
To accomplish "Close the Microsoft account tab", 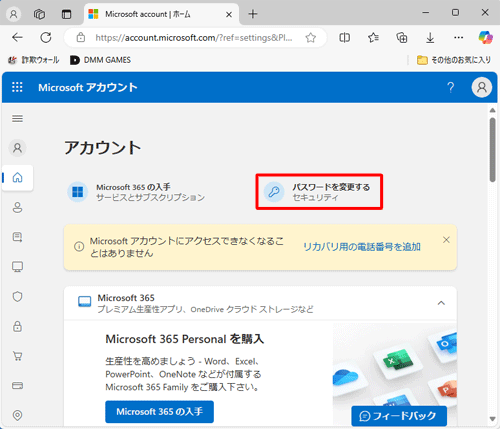I will click(229, 14).
